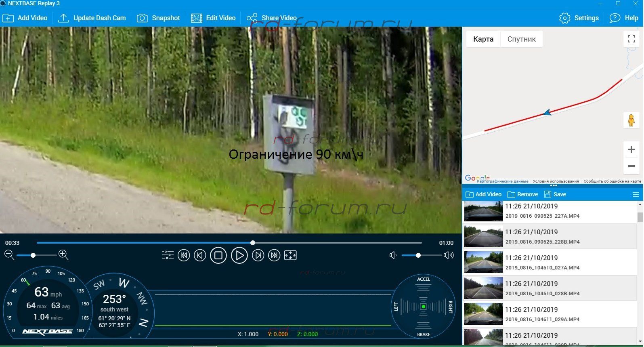Open Сообщить об ошибке на карте link

click(612, 181)
